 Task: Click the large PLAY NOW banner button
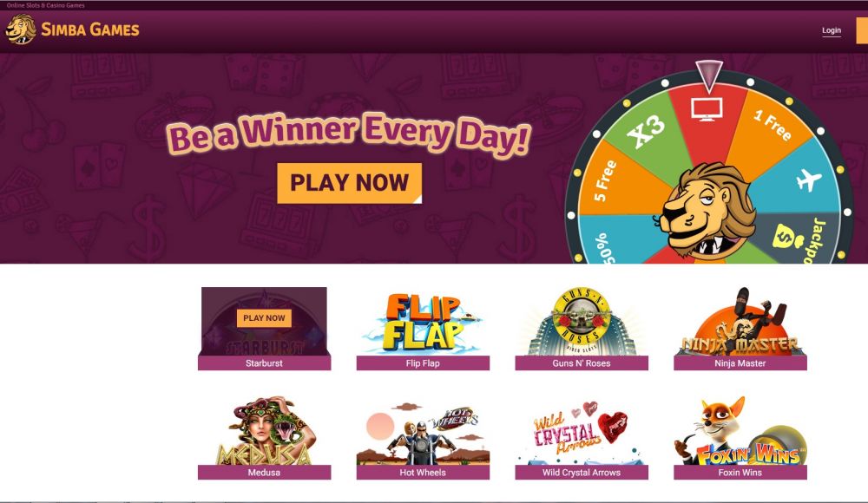click(349, 183)
